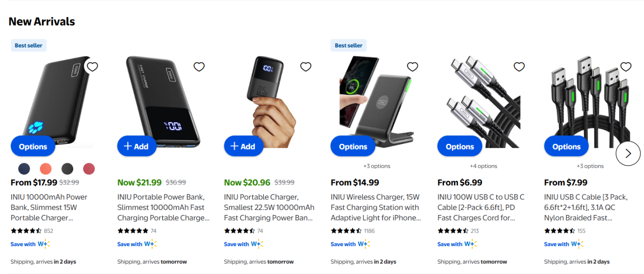644x274 pixels.
Task: Favorite the INIU 10000mAh Power Bank heart
Action: (x=92, y=67)
